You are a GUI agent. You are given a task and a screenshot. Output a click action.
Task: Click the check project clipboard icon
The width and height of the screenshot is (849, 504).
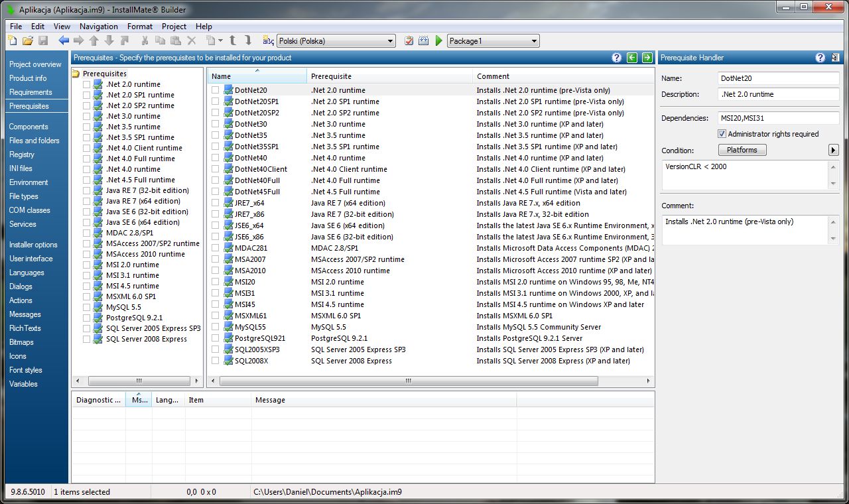click(x=409, y=41)
